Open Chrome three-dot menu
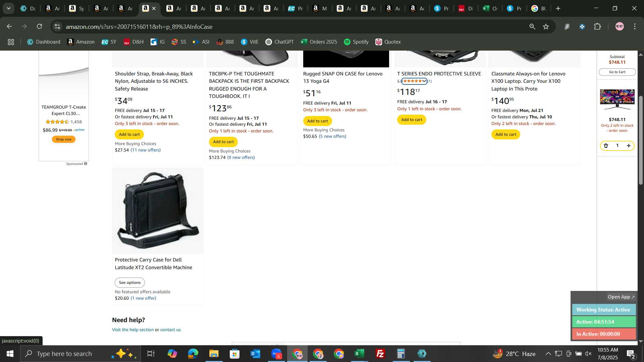644x362 pixels. pos(635,26)
